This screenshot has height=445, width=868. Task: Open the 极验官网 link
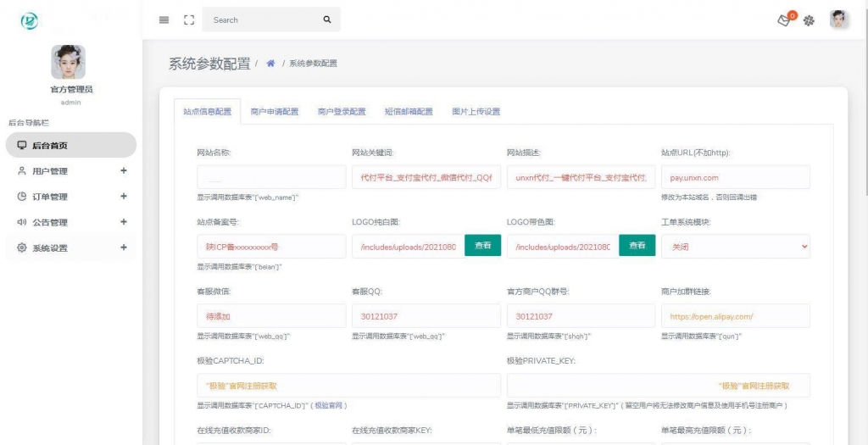point(330,406)
